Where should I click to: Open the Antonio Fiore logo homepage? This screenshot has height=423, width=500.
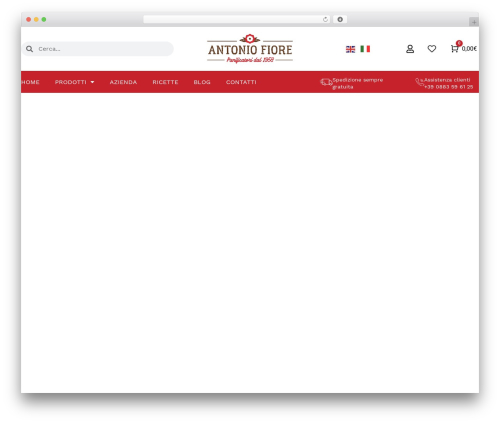coord(250,49)
